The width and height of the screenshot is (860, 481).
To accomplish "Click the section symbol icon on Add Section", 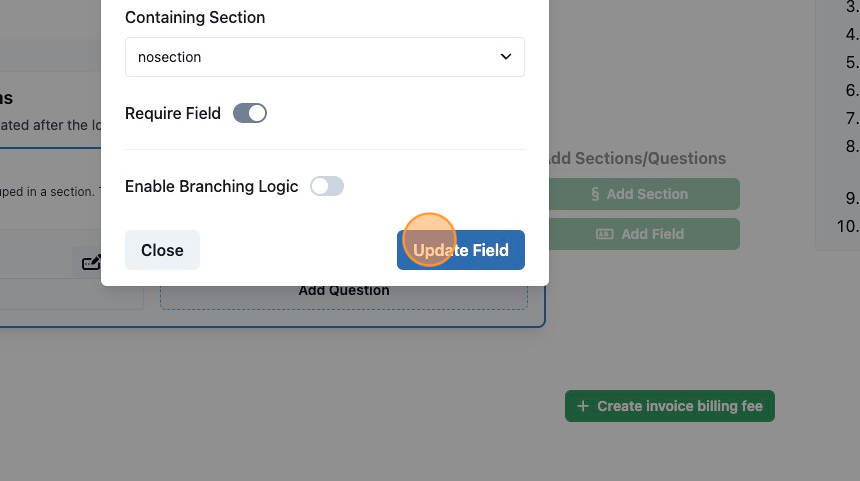I will coord(595,194).
